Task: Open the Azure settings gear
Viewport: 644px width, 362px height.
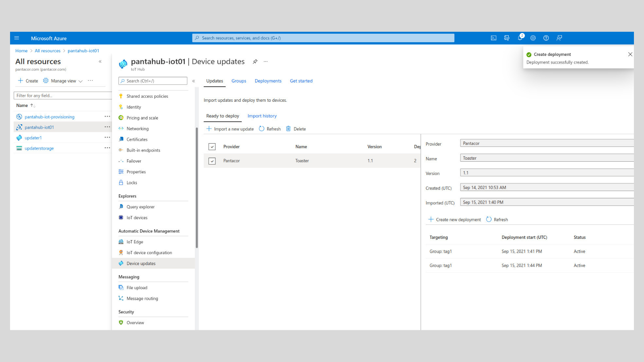Action: click(x=533, y=38)
